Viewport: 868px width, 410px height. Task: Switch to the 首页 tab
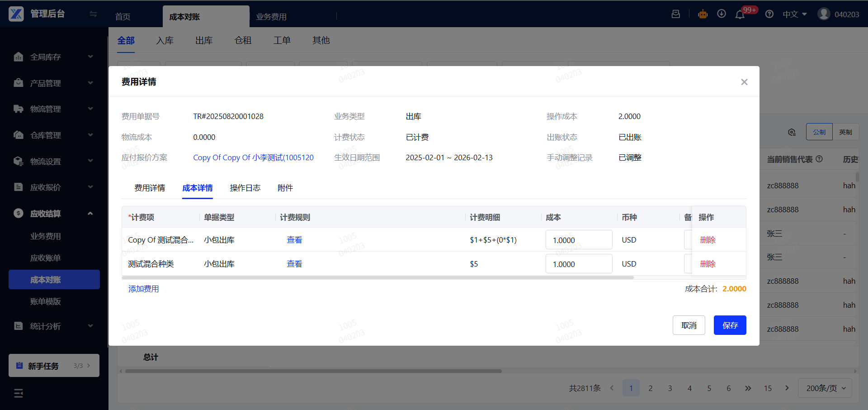tap(123, 17)
